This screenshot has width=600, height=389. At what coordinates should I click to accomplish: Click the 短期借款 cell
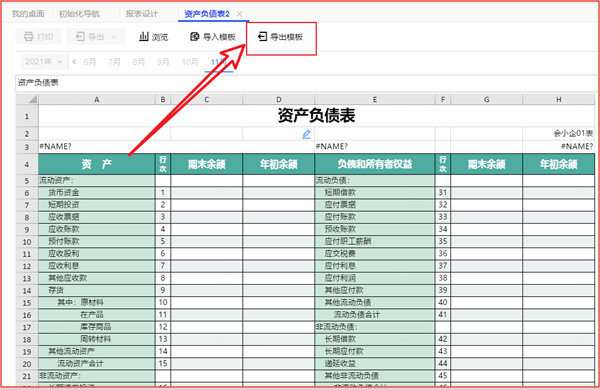pyautogui.click(x=375, y=192)
